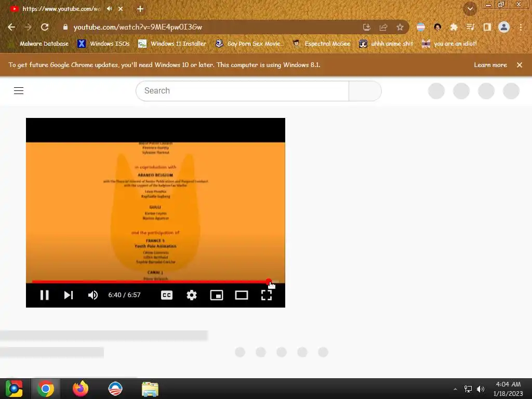The width and height of the screenshot is (532, 399).
Task: Dismiss the Chrome update infobar
Action: click(x=520, y=65)
